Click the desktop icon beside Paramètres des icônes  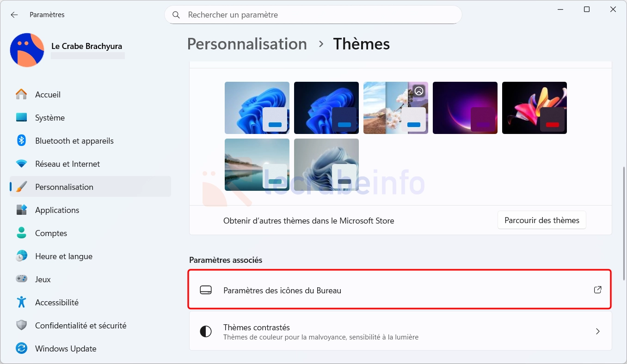click(206, 290)
